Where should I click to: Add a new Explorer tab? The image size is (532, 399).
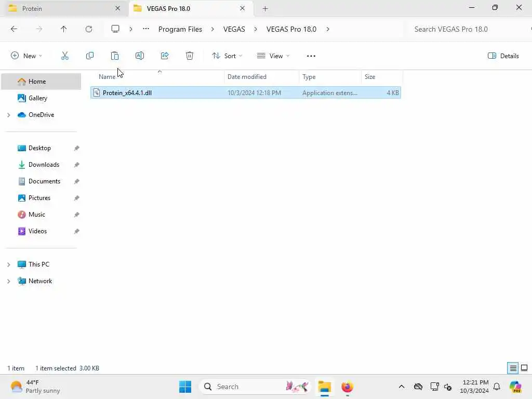click(x=265, y=8)
